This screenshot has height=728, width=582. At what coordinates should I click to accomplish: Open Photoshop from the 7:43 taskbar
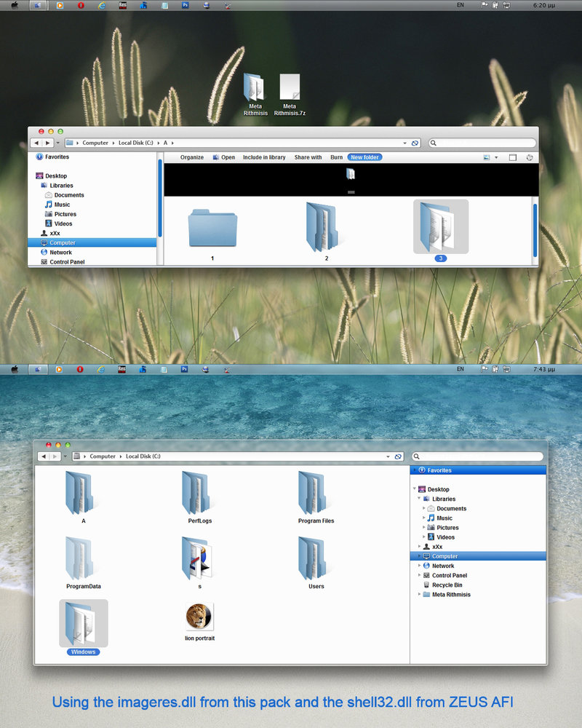coord(184,369)
